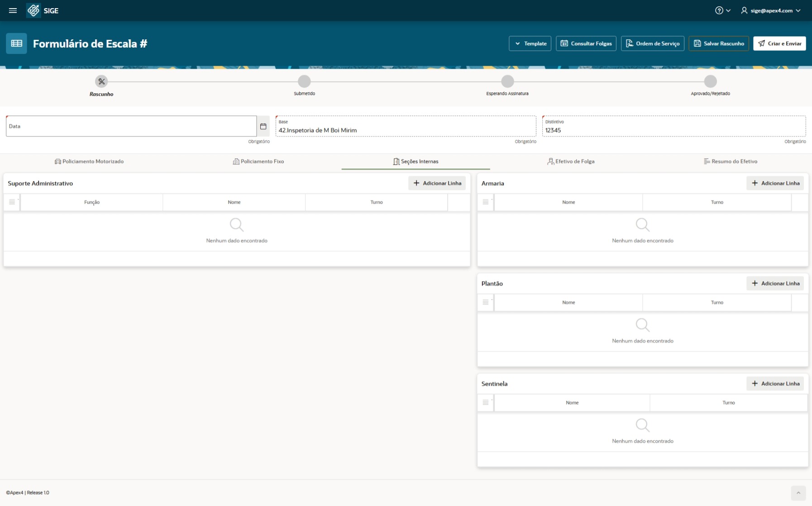Click the Data input field

pyautogui.click(x=131, y=126)
